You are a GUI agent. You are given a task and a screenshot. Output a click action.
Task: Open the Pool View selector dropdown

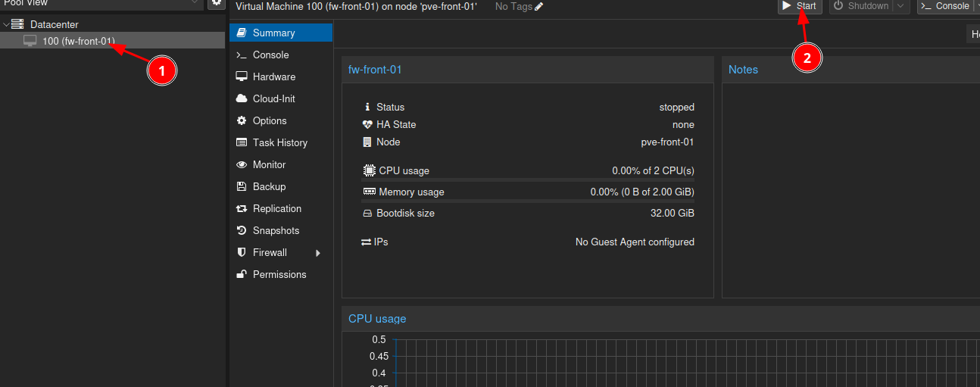pyautogui.click(x=195, y=3)
